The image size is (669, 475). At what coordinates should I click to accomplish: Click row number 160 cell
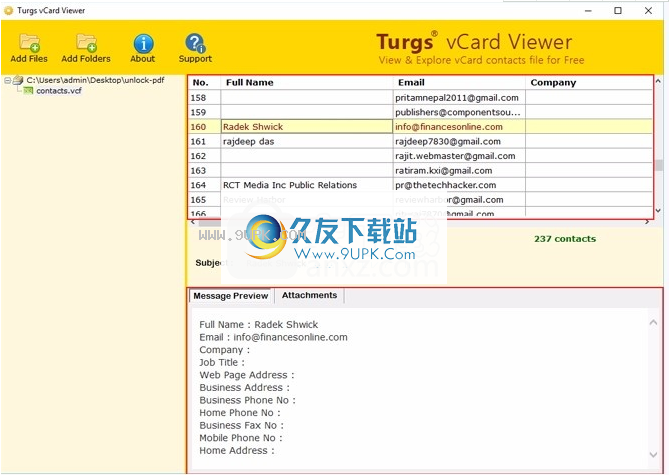(204, 127)
